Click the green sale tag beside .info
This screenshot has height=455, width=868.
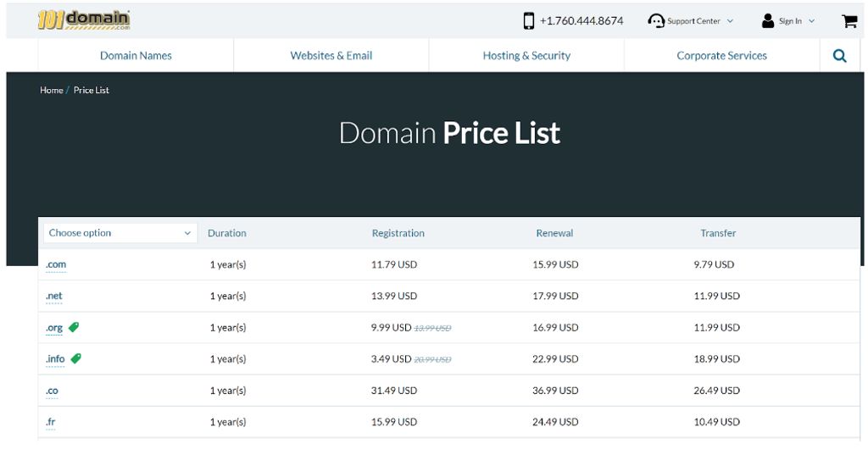(76, 358)
